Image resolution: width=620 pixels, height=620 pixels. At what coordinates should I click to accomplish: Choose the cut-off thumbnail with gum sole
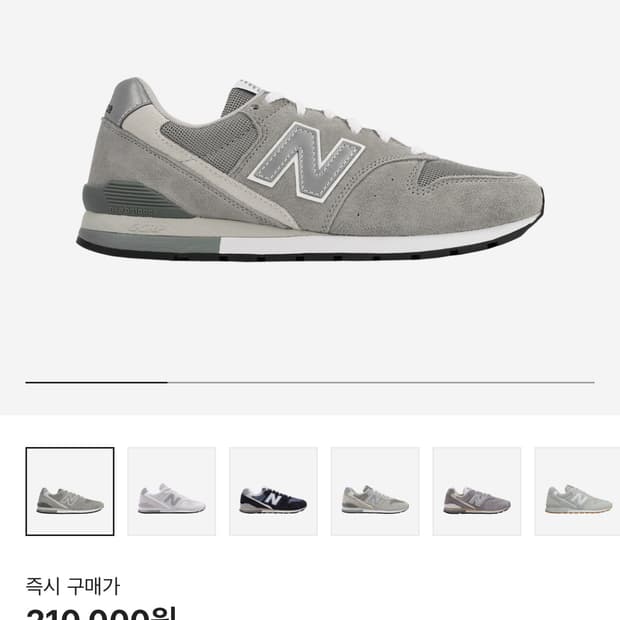coord(577,491)
